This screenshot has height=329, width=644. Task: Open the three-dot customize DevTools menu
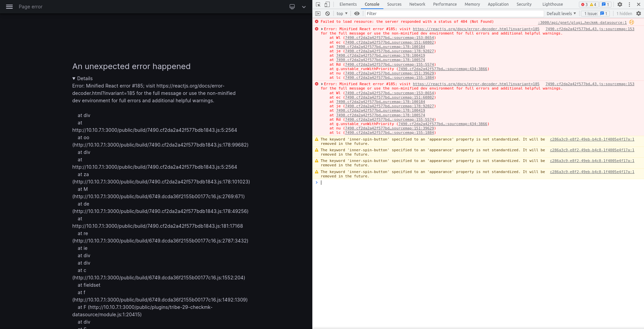click(x=629, y=4)
